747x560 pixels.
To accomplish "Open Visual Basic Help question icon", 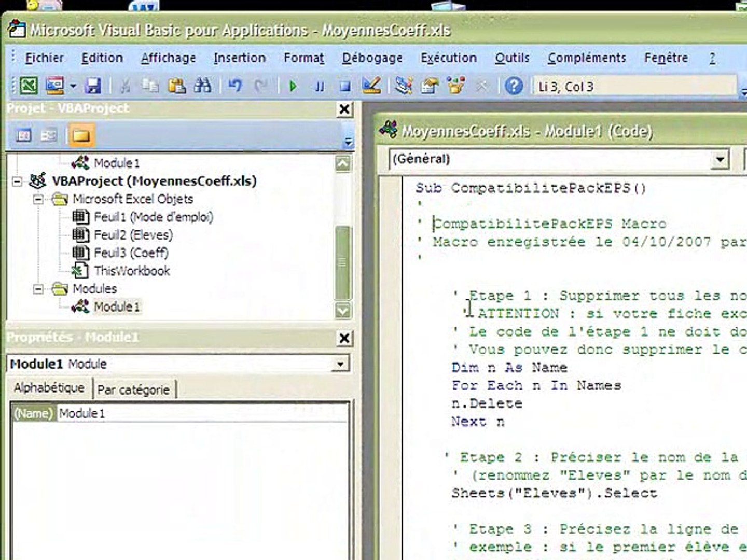I will [x=514, y=86].
